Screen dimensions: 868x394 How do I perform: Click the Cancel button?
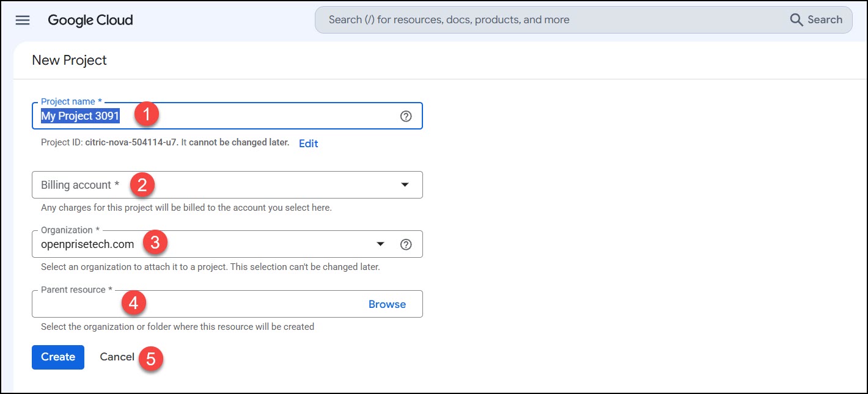pos(117,357)
